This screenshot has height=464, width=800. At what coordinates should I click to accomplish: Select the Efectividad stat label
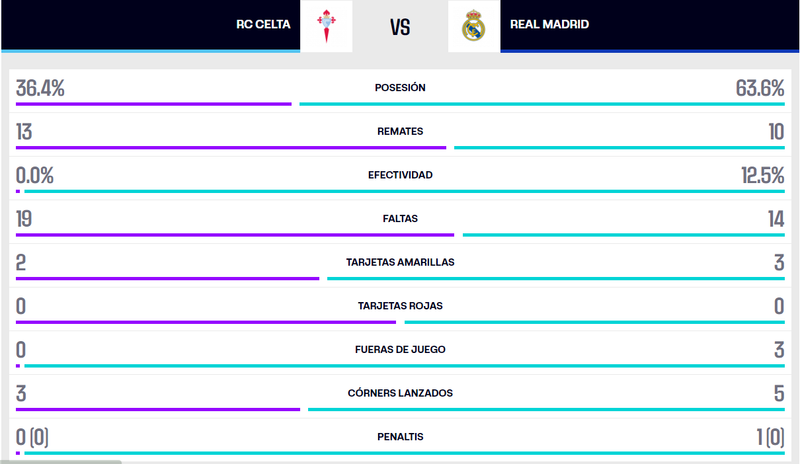pyautogui.click(x=400, y=175)
